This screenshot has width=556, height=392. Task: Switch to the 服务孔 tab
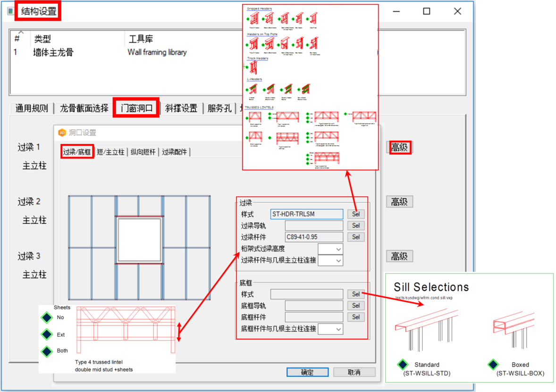click(x=219, y=108)
